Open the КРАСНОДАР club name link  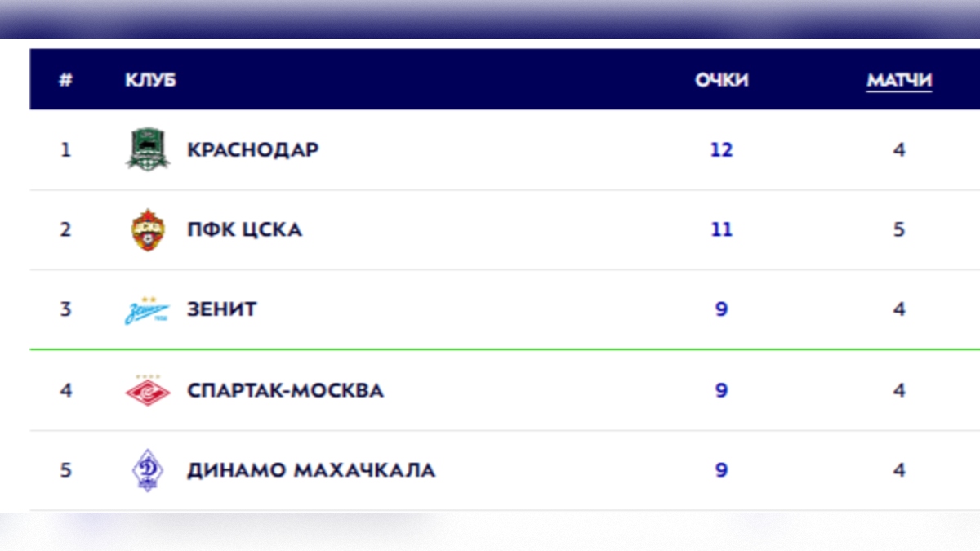(x=253, y=150)
